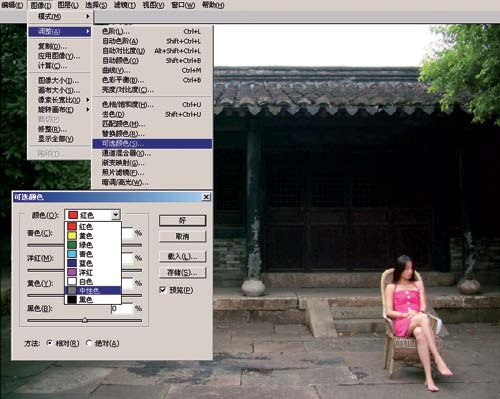
Task: Expand the 旋转画布(E) submenu
Action: click(x=59, y=110)
